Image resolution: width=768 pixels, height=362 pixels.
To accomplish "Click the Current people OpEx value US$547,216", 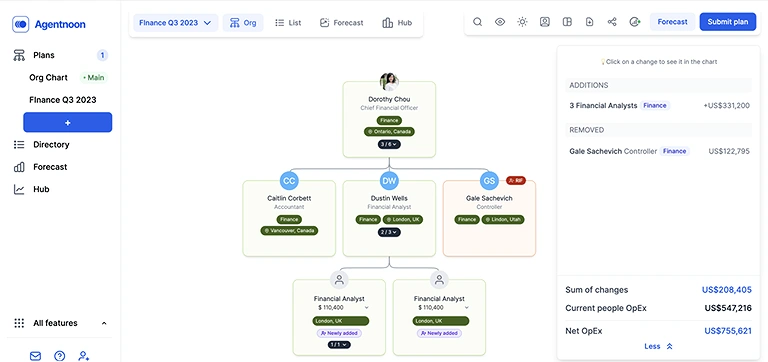I will click(x=728, y=308).
